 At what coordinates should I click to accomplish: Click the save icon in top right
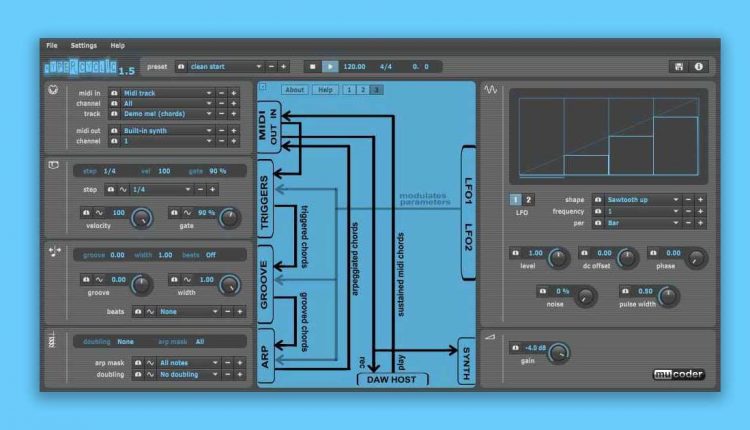click(679, 66)
